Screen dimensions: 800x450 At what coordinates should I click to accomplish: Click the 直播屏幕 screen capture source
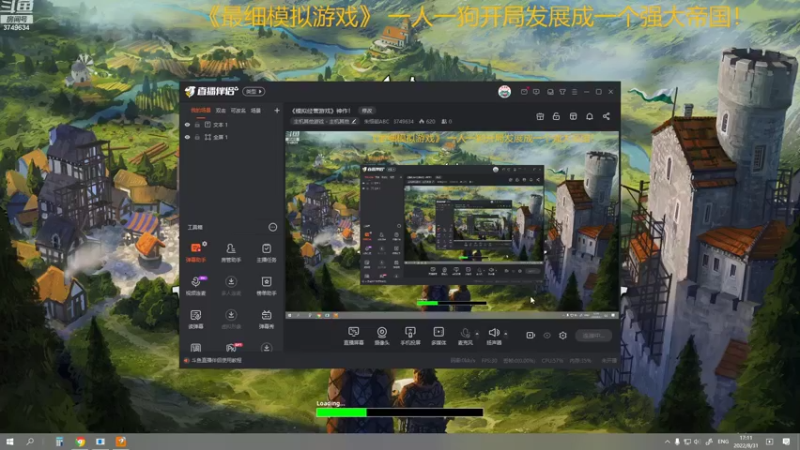click(354, 336)
